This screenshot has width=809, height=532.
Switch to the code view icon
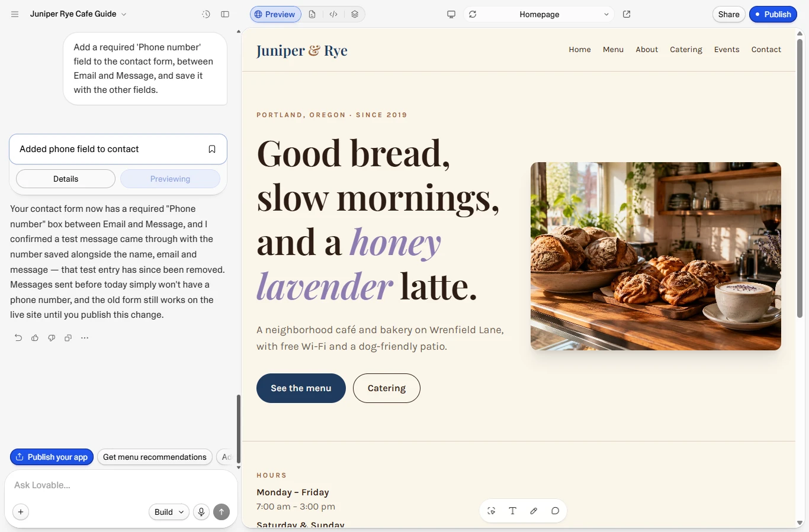(x=333, y=14)
